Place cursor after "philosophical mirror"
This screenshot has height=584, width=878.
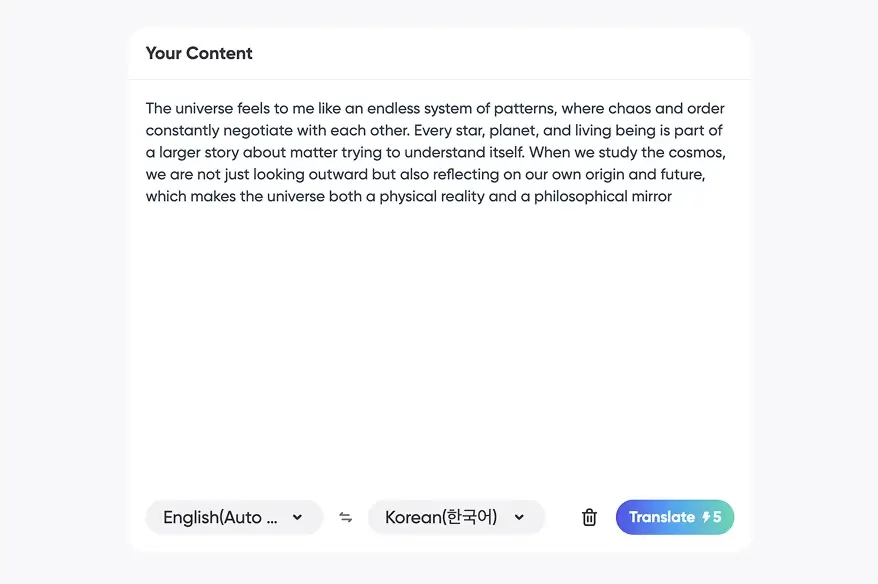click(x=673, y=196)
